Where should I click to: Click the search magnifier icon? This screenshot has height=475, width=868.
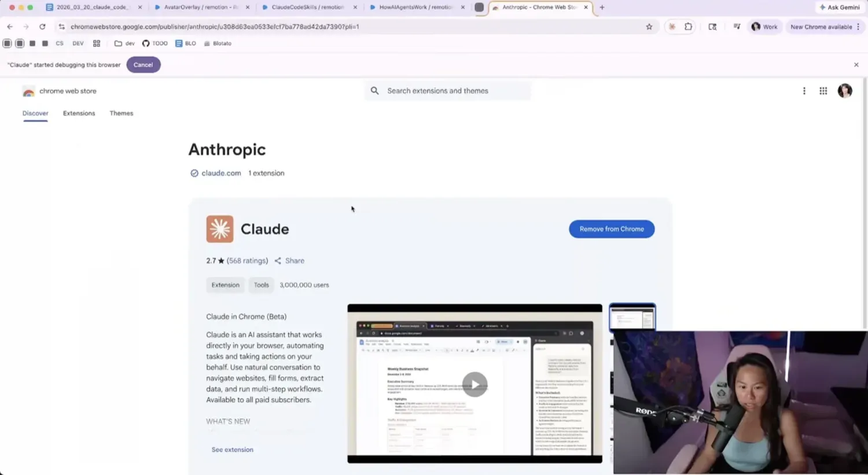[375, 91]
